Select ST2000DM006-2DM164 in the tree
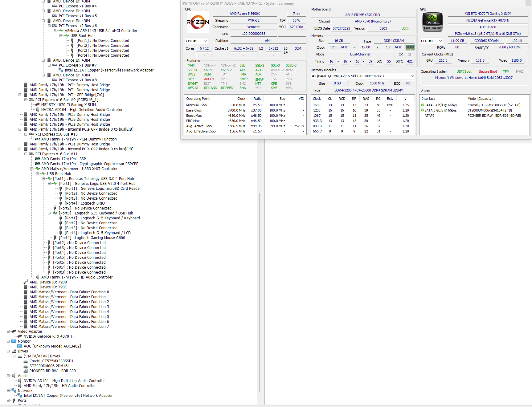 50,366
